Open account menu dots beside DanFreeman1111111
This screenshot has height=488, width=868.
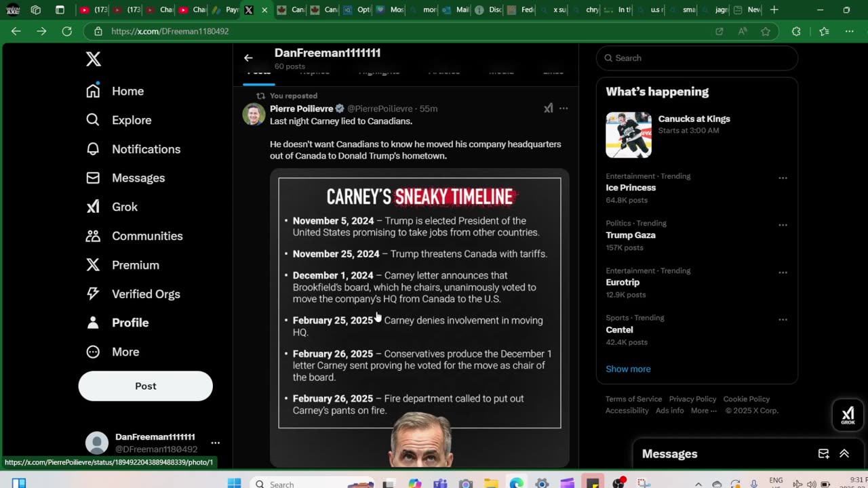tap(215, 443)
